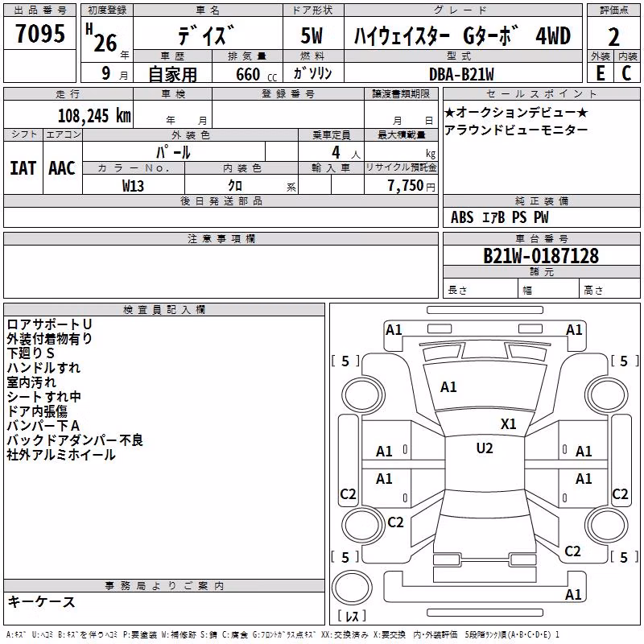644x644 pixels.
Task: Click the lot number 7095
Action: click(39, 33)
